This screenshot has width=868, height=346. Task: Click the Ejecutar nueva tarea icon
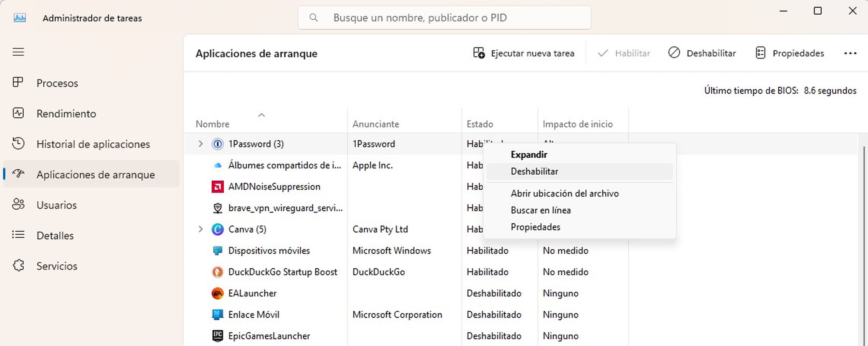(479, 53)
